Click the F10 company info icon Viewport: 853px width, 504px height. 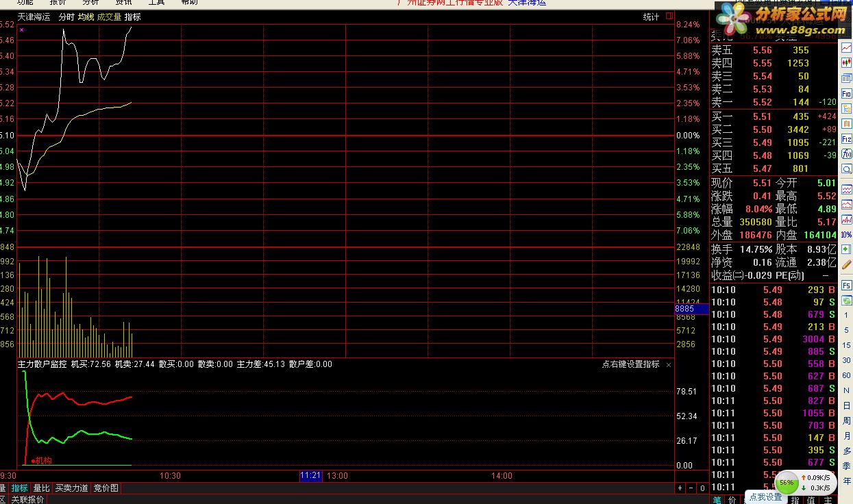(x=847, y=93)
